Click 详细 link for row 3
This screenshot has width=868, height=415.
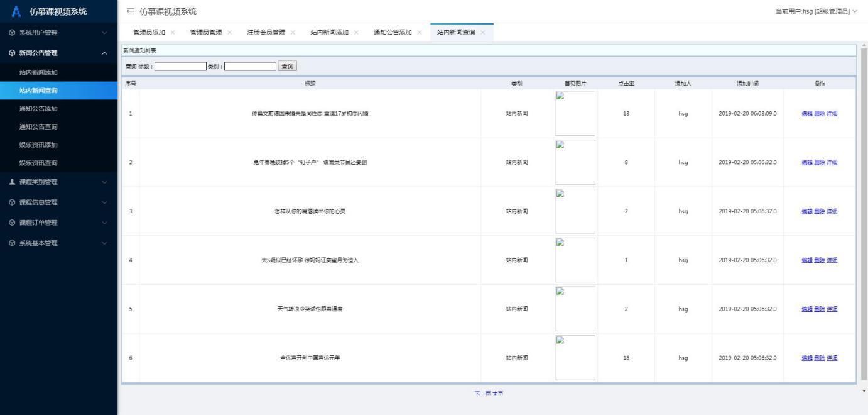(x=832, y=211)
